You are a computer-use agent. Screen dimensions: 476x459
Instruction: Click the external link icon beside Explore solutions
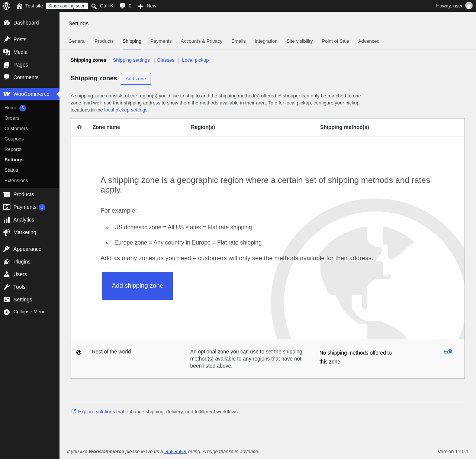74,411
